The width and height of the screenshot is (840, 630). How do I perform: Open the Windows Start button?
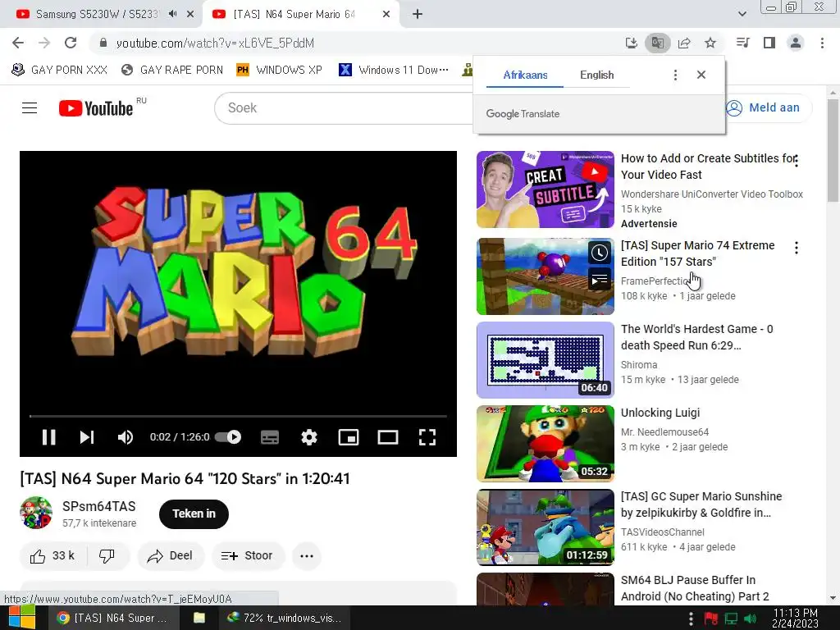(21, 618)
